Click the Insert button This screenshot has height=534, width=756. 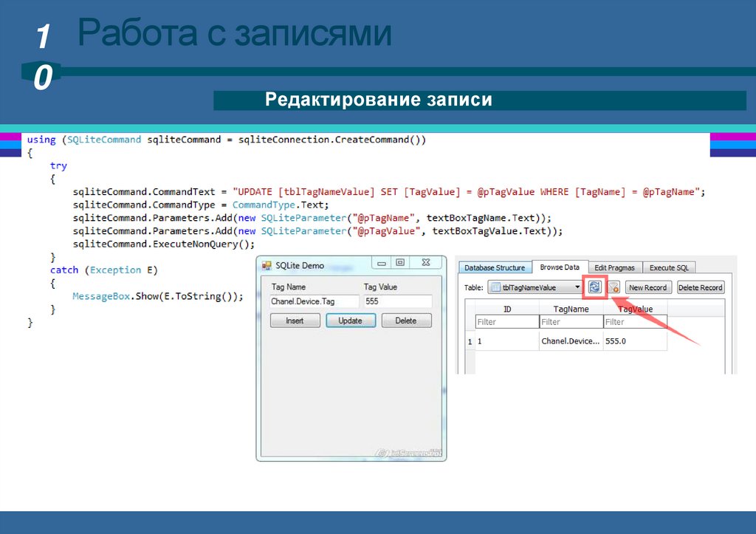click(x=295, y=321)
